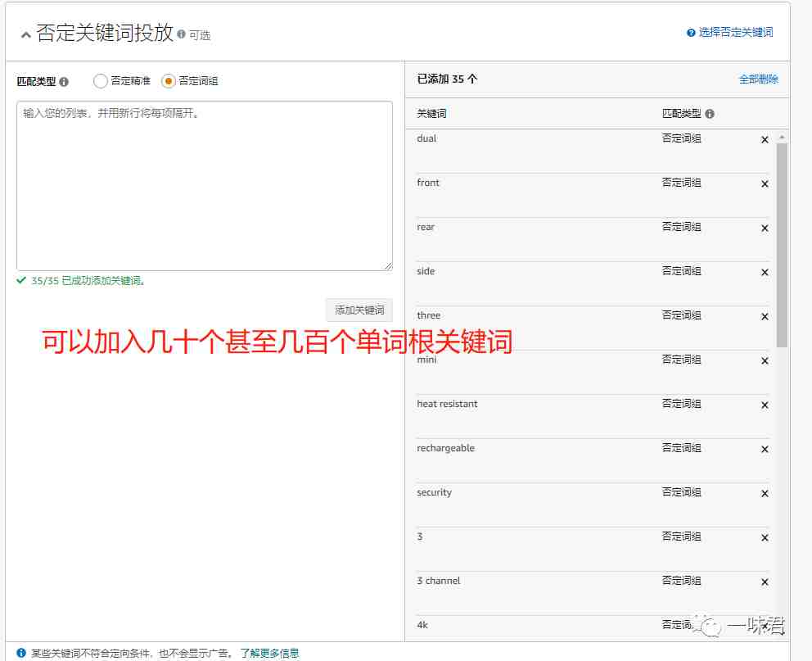Click the keyword list scrollbar thumb

tap(782, 246)
